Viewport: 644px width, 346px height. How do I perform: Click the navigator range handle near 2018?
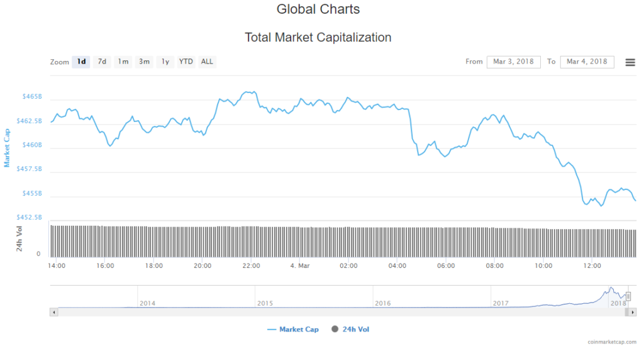click(628, 296)
